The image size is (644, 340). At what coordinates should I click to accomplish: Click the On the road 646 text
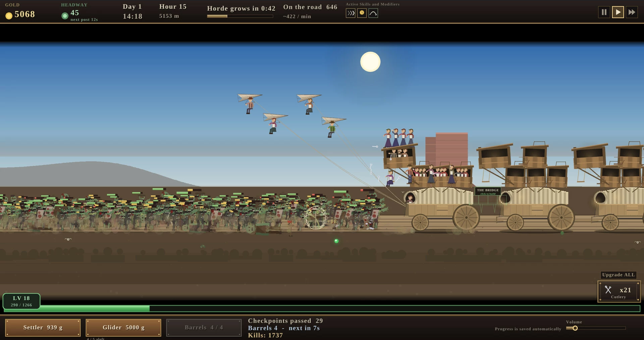(x=310, y=7)
